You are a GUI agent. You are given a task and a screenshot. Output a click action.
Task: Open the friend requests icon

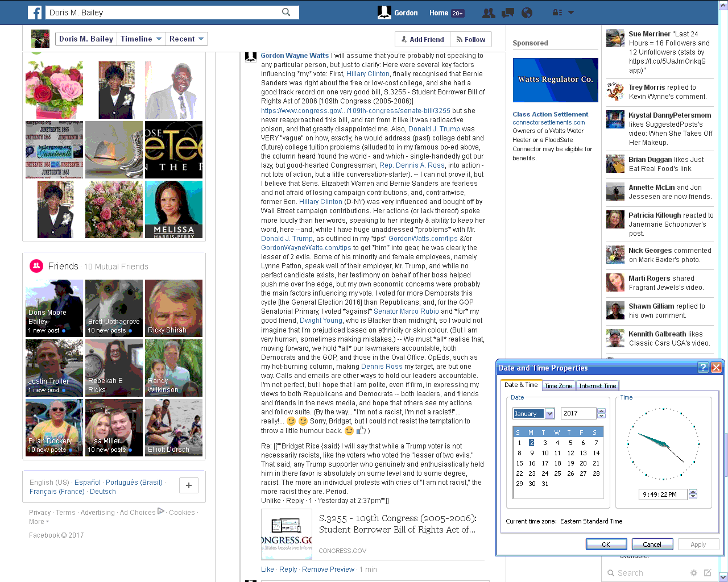pos(488,13)
